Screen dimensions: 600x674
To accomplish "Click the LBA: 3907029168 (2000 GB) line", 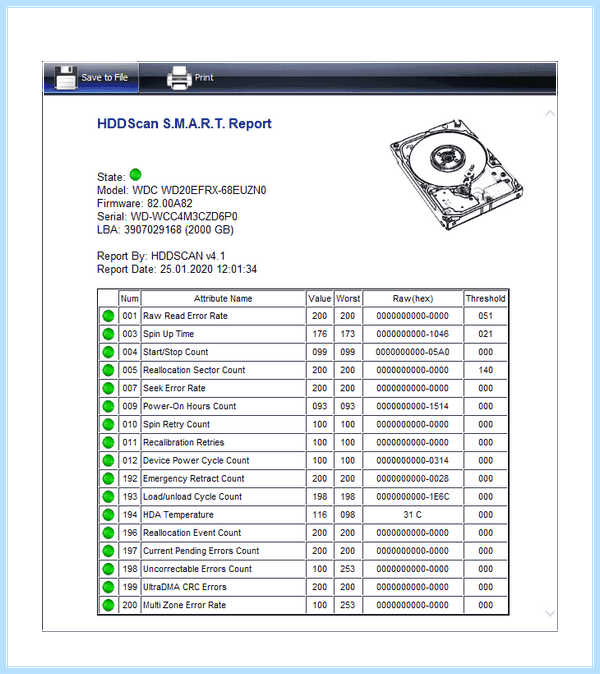I will [165, 230].
